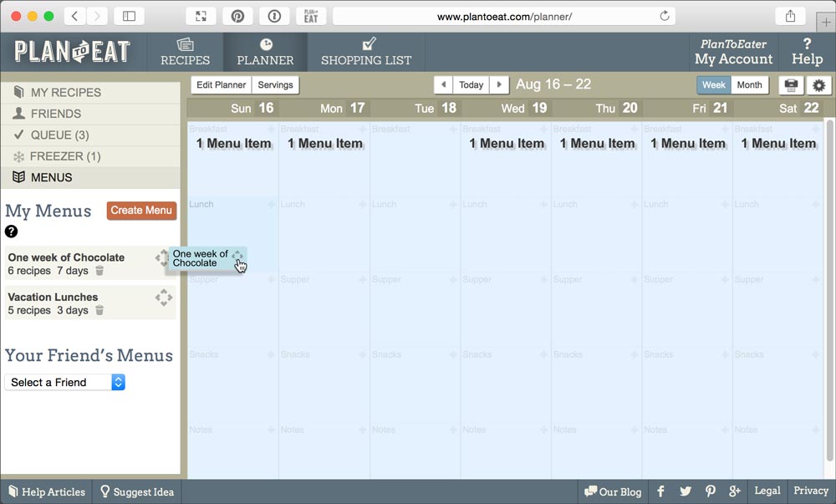Screen dimensions: 836x504
Task: Add item to Thursday Lunch
Action: click(x=635, y=204)
